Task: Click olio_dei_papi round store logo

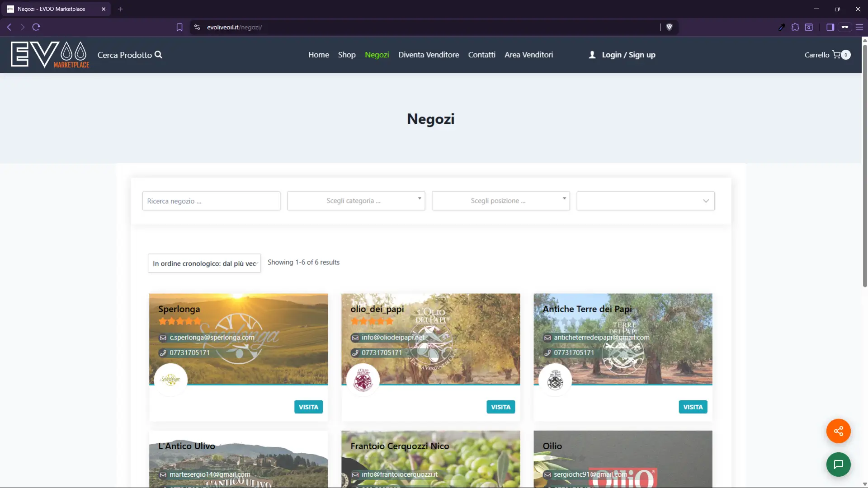Action: click(363, 380)
